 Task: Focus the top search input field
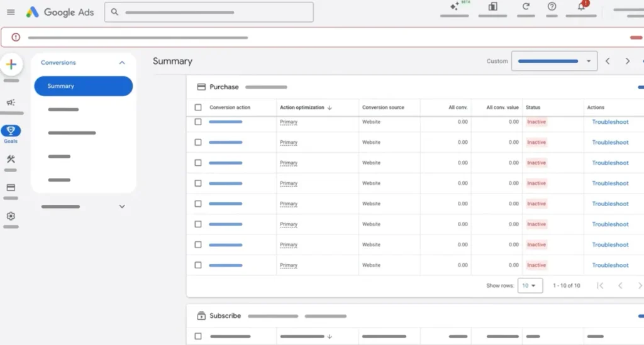click(x=209, y=13)
